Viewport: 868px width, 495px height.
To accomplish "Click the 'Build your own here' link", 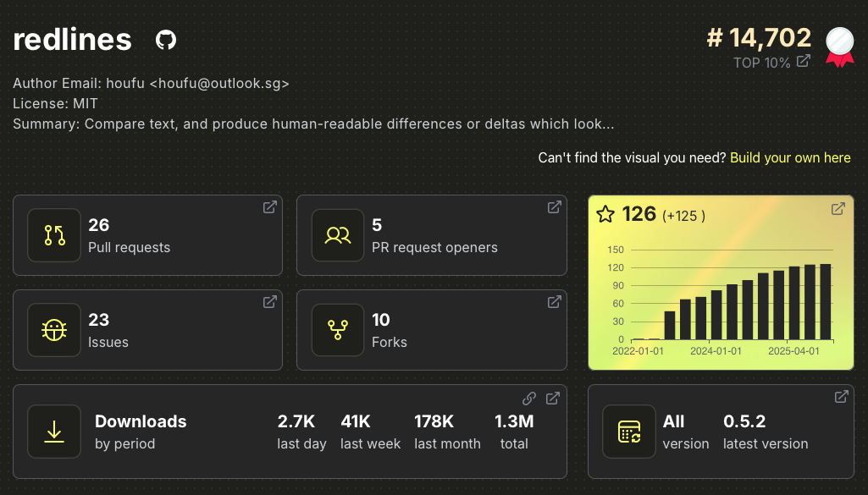I will (x=790, y=158).
